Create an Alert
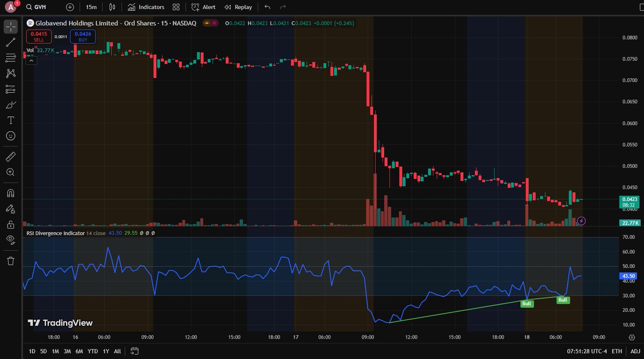Screen dimensions: 644x359 [203, 8]
